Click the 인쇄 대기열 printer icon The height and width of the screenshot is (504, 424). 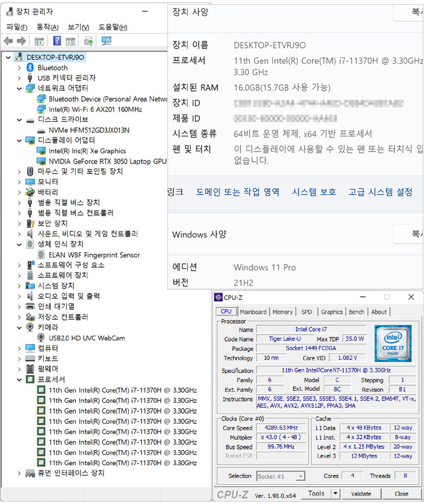[x=30, y=306]
